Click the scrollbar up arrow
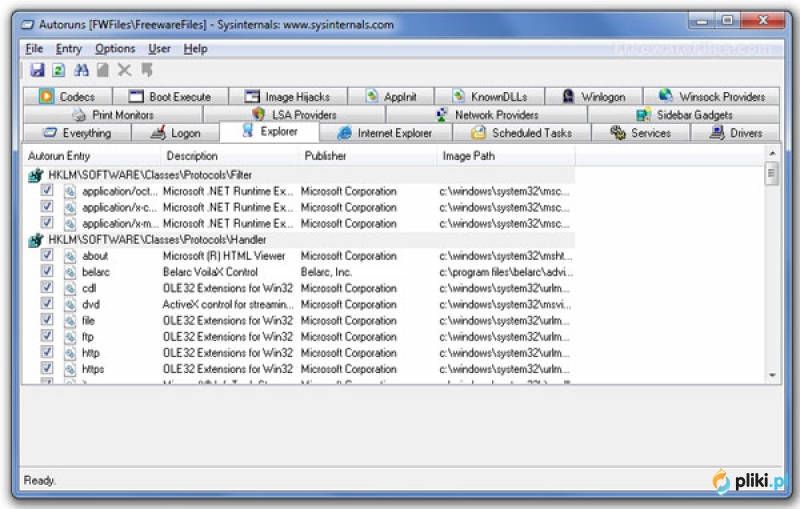 [772, 153]
